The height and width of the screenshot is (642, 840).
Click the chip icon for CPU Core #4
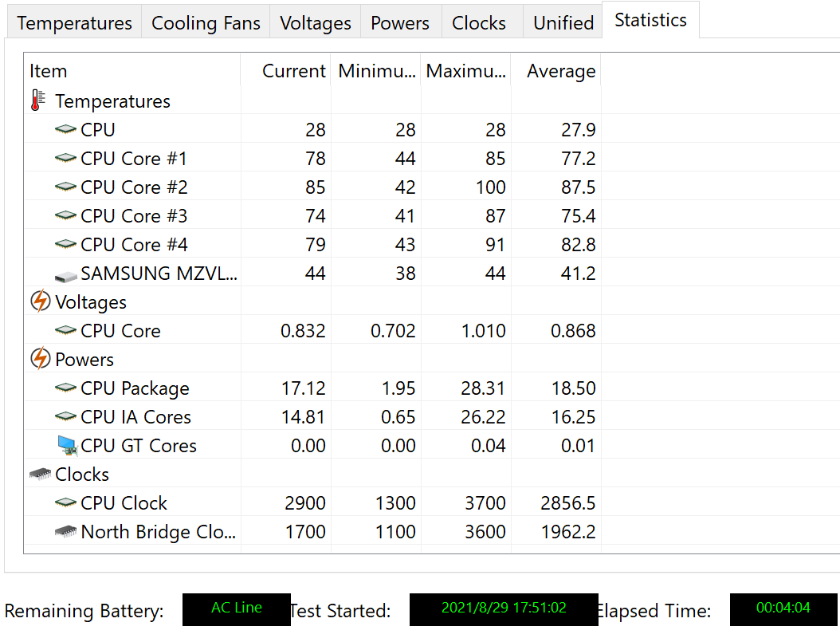[x=65, y=244]
